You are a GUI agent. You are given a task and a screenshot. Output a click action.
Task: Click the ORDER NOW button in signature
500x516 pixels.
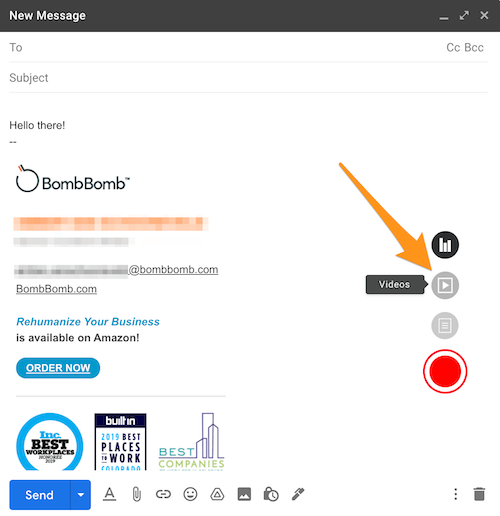pos(58,368)
